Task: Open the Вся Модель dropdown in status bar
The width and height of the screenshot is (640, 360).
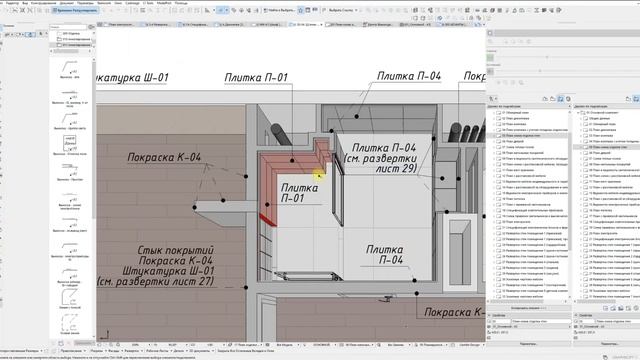Action: tap(287, 345)
